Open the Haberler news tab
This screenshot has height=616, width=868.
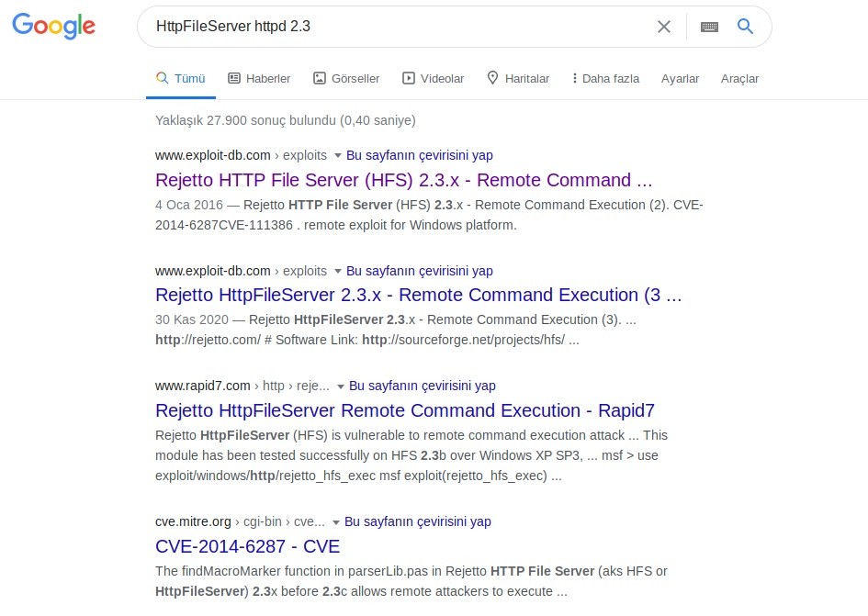coord(259,78)
